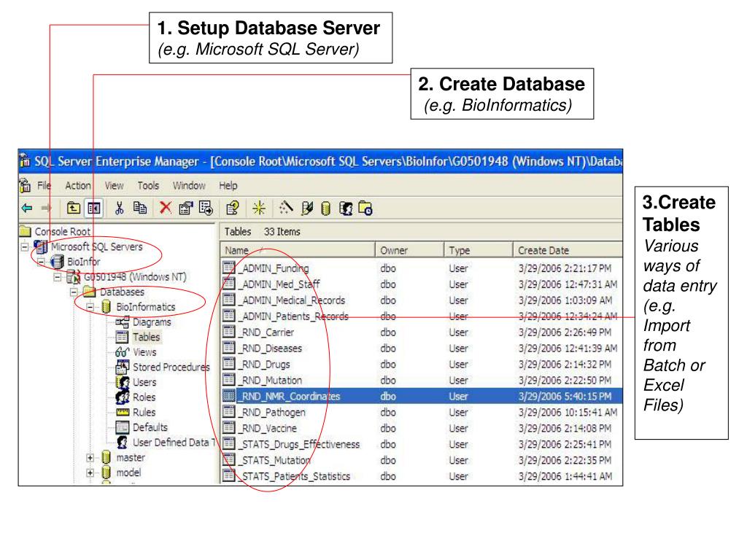Image resolution: width=747 pixels, height=560 pixels.
Task: Click the red X Delete icon
Action: tap(166, 208)
